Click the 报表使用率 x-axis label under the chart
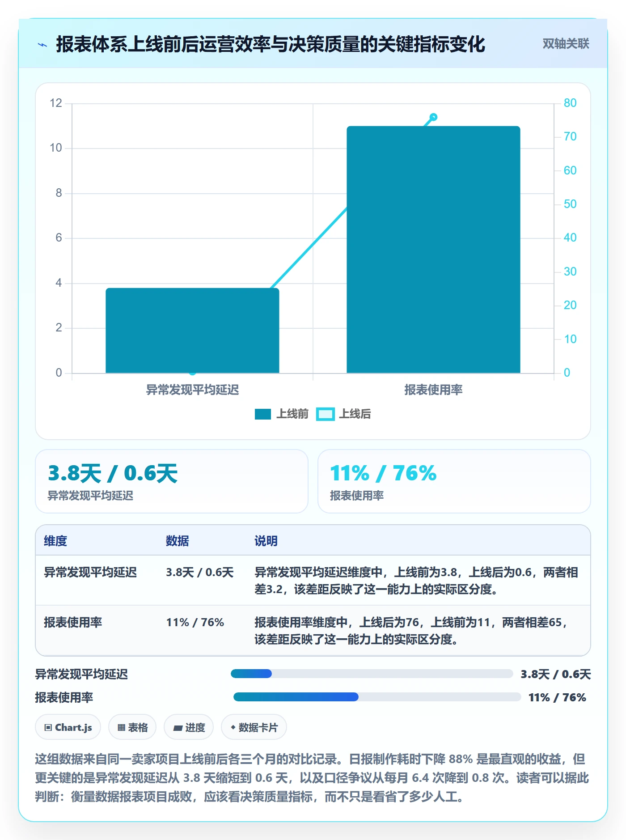 (433, 390)
